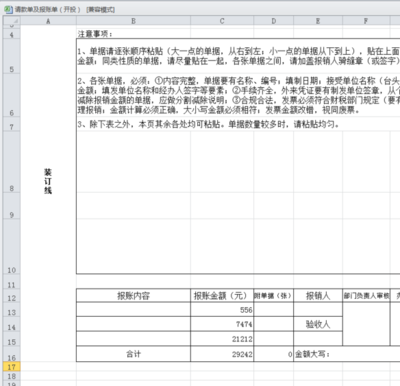Select column F header
Screen dimensions: 400x386
click(x=366, y=21)
